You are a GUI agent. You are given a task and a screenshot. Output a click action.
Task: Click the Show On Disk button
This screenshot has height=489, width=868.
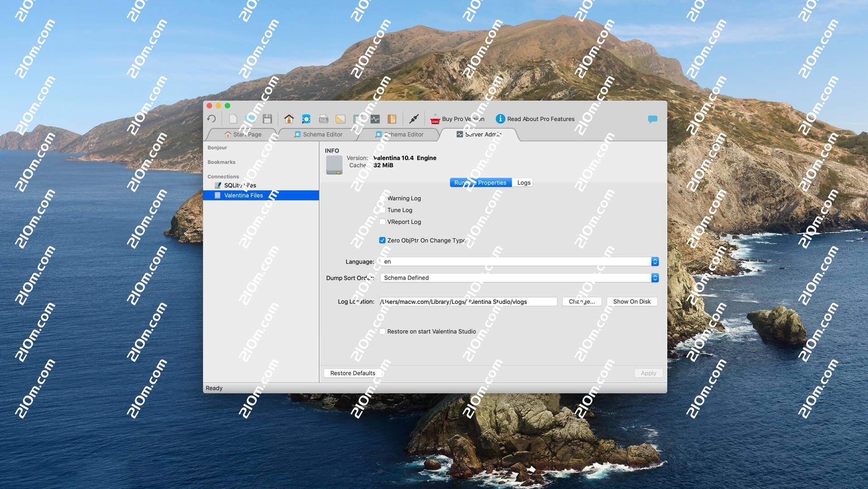point(632,301)
